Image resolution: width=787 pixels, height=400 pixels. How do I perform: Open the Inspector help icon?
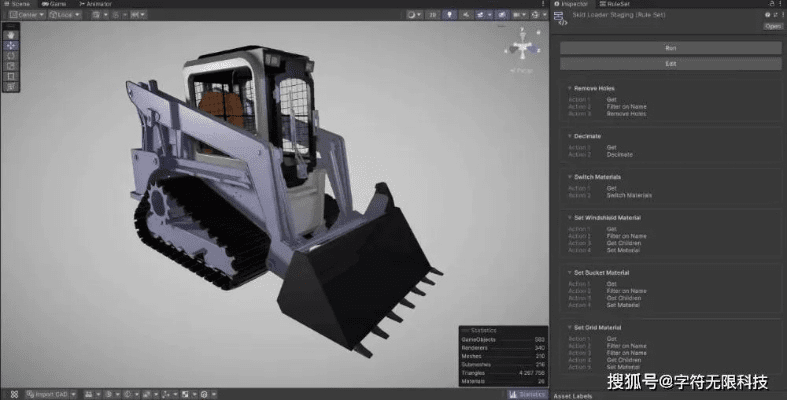767,15
